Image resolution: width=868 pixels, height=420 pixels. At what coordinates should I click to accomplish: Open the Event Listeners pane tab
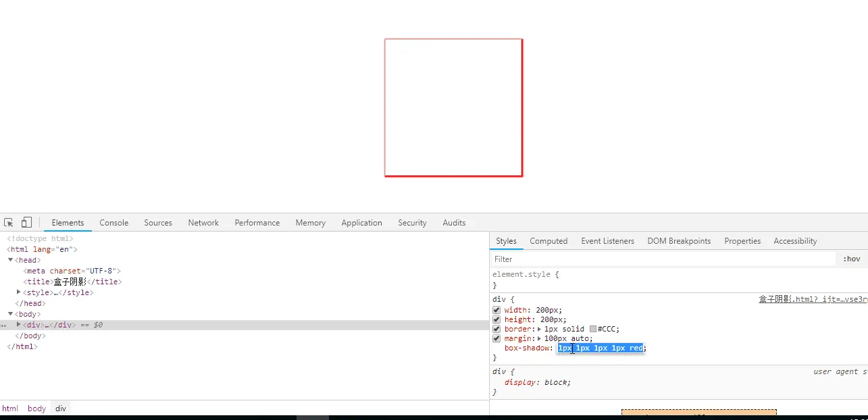607,241
